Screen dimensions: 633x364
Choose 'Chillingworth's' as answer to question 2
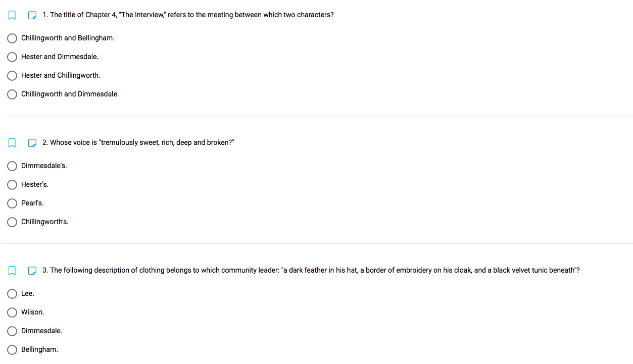(x=12, y=222)
